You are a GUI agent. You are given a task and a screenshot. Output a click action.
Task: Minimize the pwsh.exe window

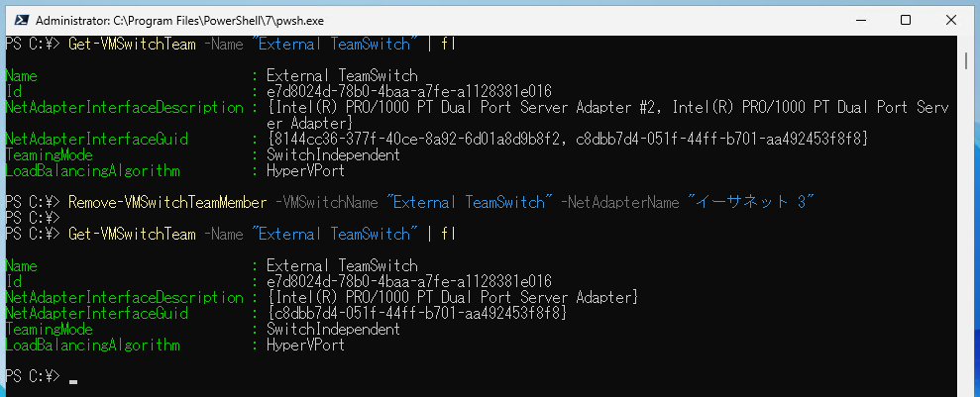click(x=859, y=19)
